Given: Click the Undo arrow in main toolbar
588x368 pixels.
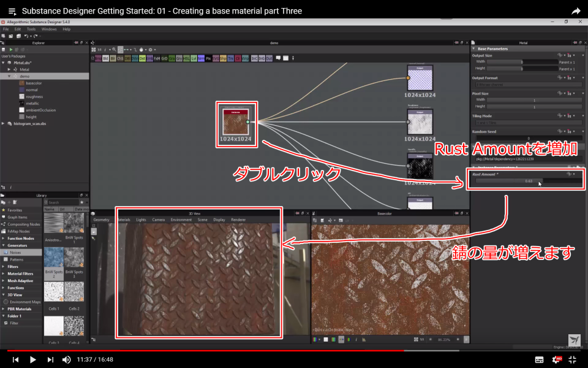Looking at the screenshot, I should point(26,36).
